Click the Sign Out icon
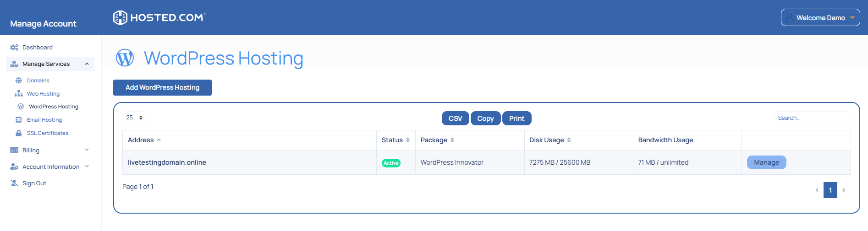Viewport: 868px width, 231px height. click(14, 183)
